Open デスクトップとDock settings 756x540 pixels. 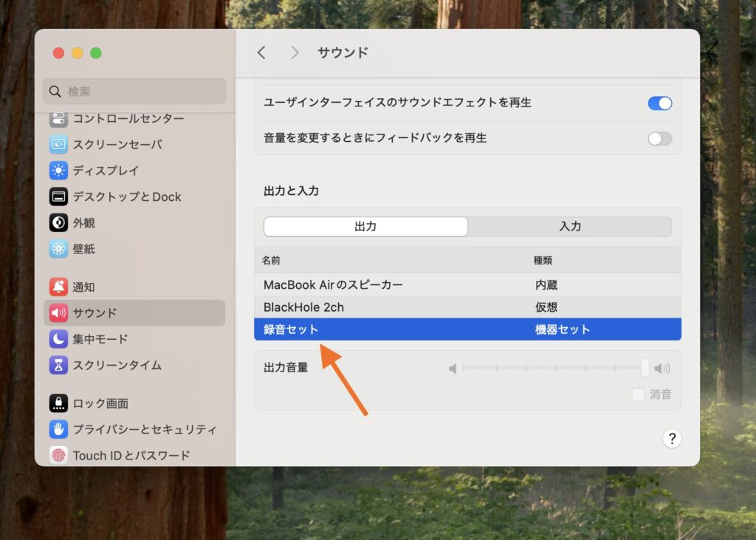point(127,196)
